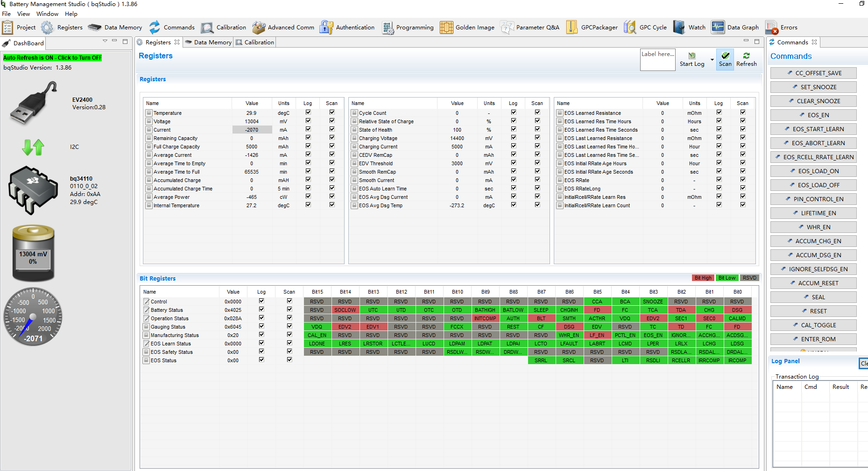Toggle the Log checkbox for Temperature
Viewport: 868px width, 471px height.
coord(308,112)
